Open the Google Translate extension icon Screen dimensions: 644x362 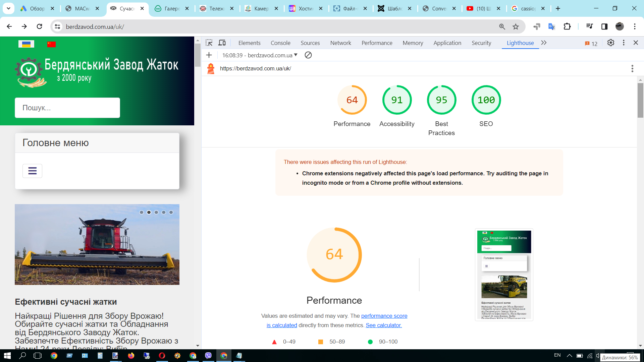[x=552, y=26]
